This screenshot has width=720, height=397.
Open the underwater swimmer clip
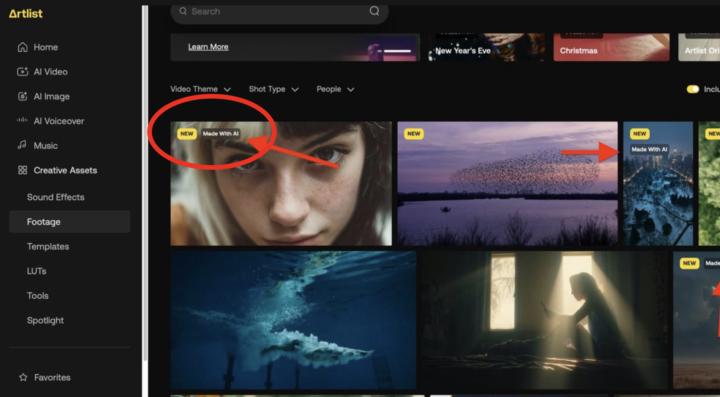[293, 320]
